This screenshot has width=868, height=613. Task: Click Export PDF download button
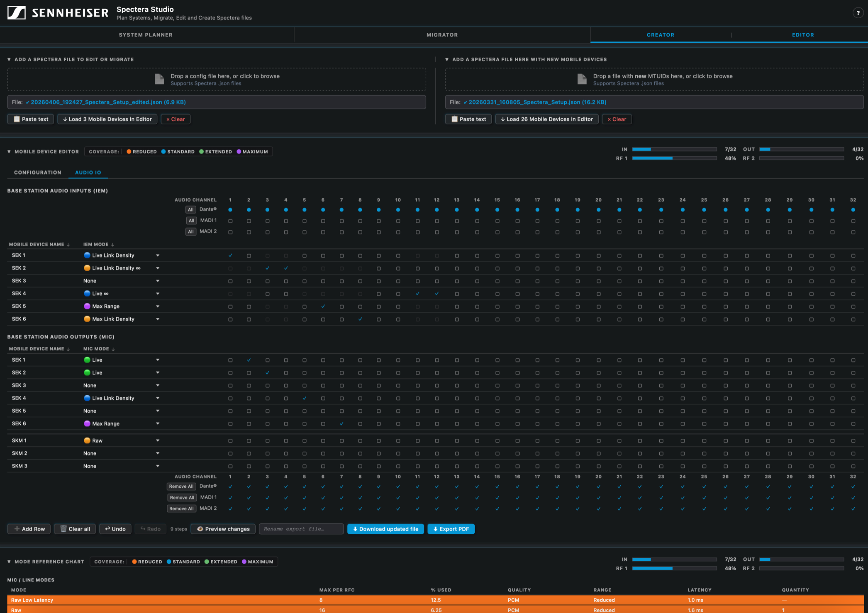point(451,529)
